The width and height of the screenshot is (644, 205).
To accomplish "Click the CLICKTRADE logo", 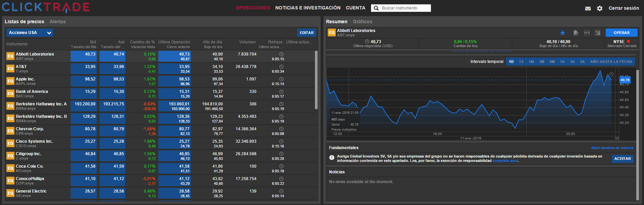I will (x=46, y=7).
